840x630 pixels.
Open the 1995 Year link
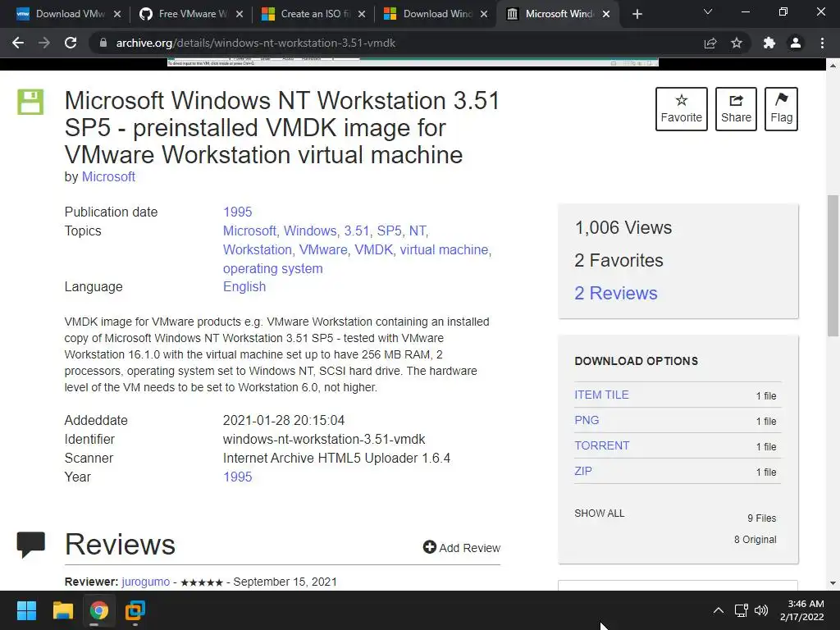(237, 477)
